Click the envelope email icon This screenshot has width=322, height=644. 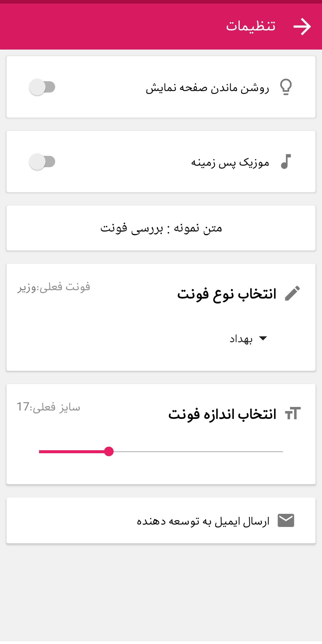tap(286, 520)
